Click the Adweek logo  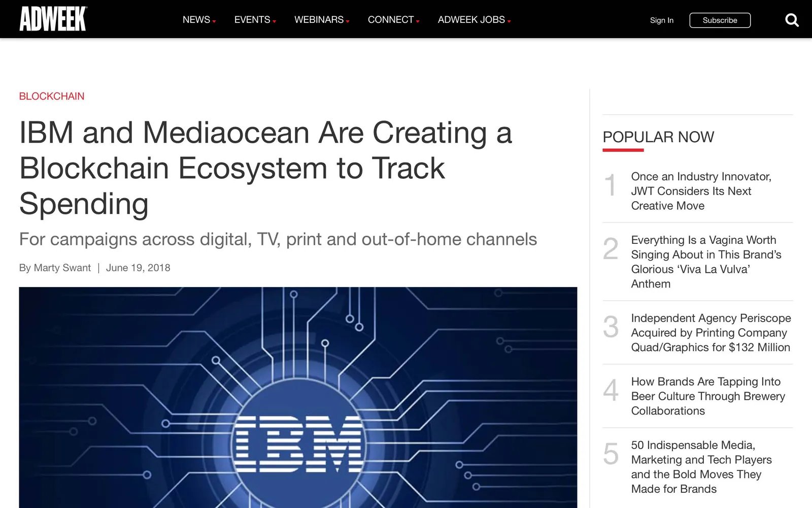point(53,19)
